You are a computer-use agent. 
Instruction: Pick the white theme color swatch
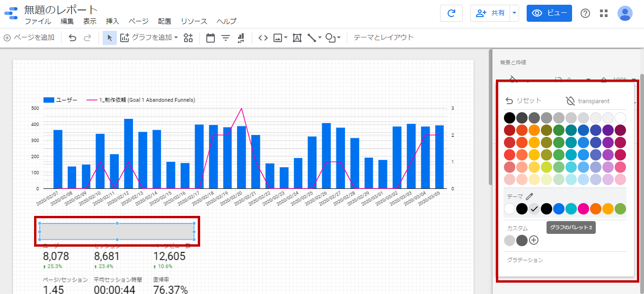pos(509,209)
